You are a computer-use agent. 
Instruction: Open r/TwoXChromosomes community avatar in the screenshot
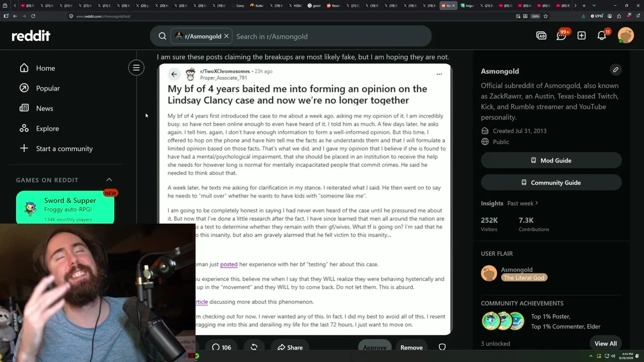[x=191, y=74]
